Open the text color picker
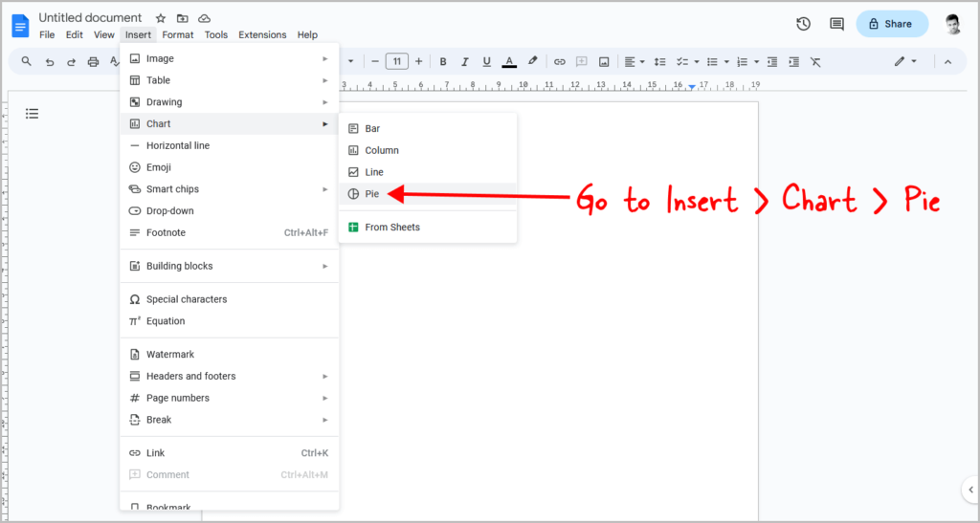This screenshot has height=523, width=980. coord(509,62)
